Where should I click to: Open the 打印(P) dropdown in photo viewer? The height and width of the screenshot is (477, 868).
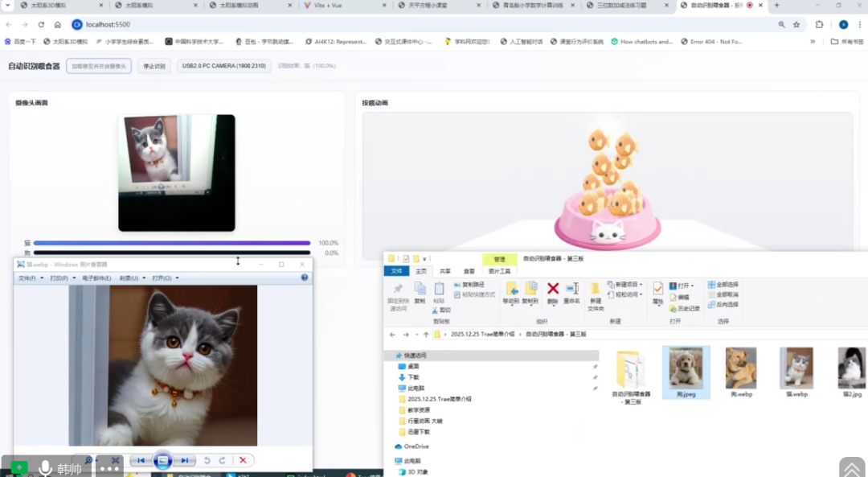coord(59,278)
